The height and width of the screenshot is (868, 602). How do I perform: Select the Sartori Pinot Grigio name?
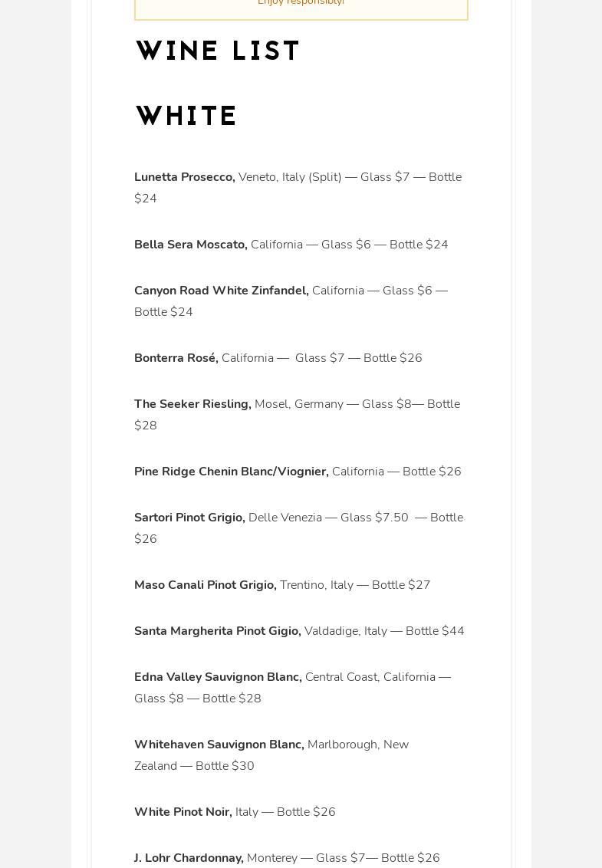pos(189,518)
